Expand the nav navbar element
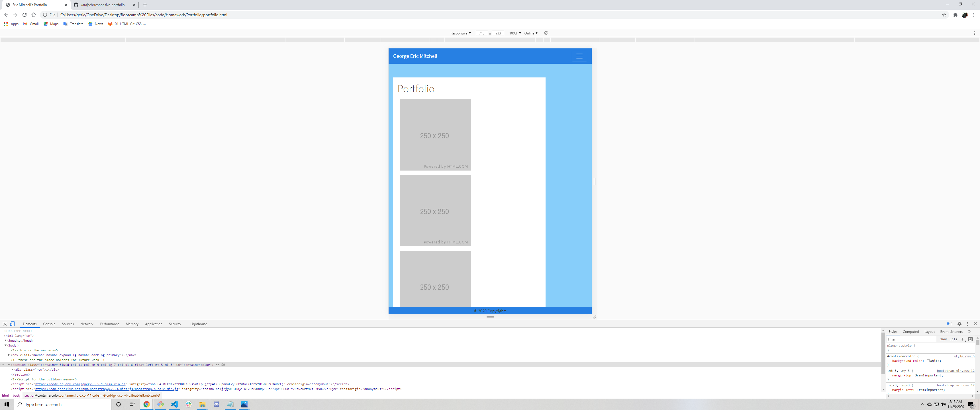The image size is (980, 410). (x=9, y=355)
